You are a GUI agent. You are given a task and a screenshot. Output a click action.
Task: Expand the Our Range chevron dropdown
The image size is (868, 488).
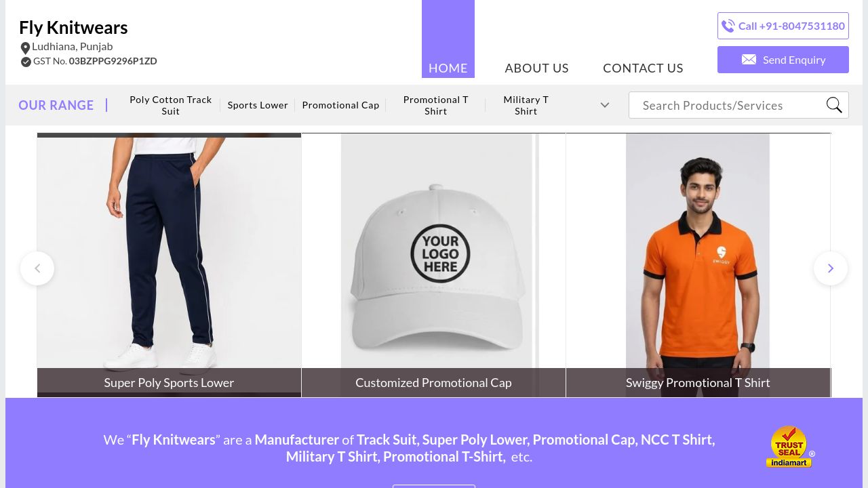click(x=605, y=105)
